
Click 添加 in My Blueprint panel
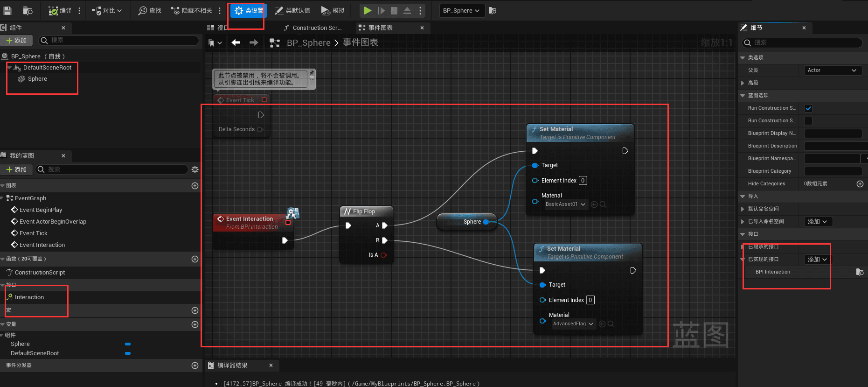[17, 169]
